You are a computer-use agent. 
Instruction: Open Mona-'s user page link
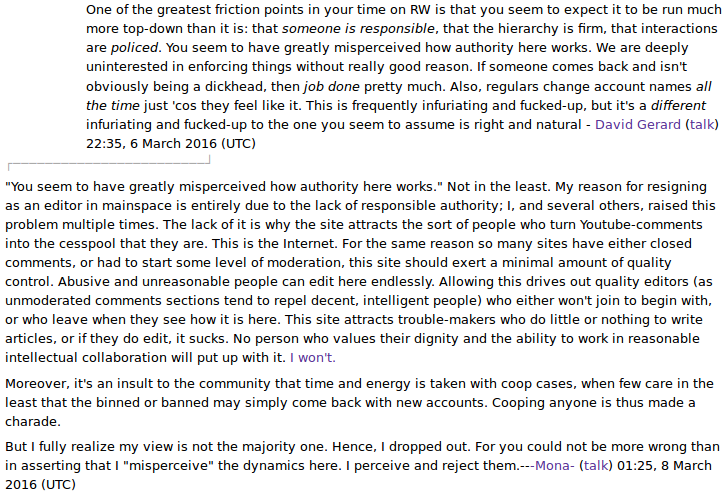coord(555,465)
